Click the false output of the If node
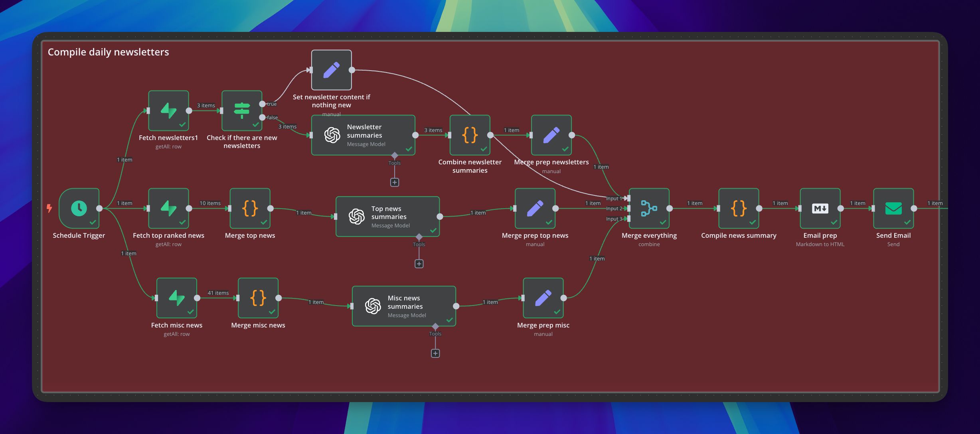 pos(262,117)
